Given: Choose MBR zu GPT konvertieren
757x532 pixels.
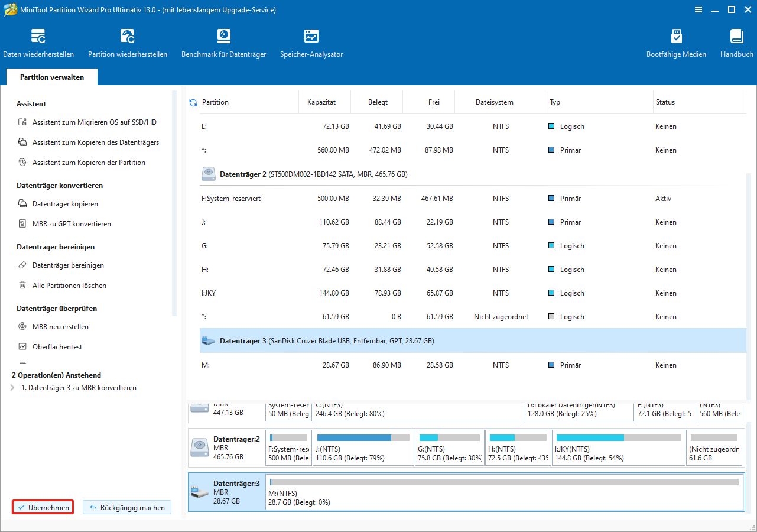Looking at the screenshot, I should (x=72, y=224).
